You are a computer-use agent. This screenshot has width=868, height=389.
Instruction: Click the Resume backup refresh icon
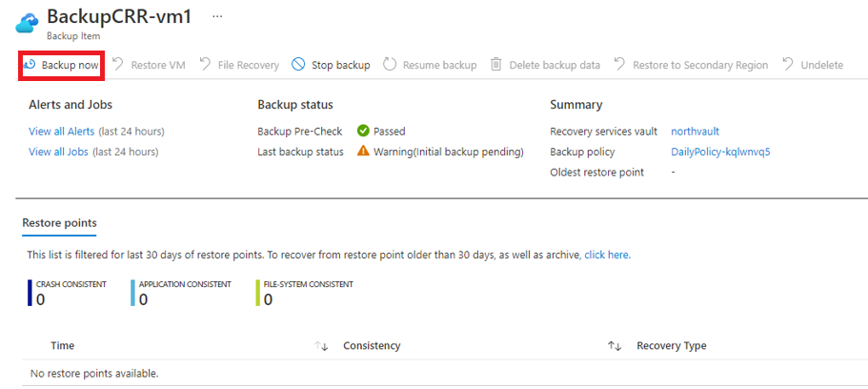tap(390, 65)
